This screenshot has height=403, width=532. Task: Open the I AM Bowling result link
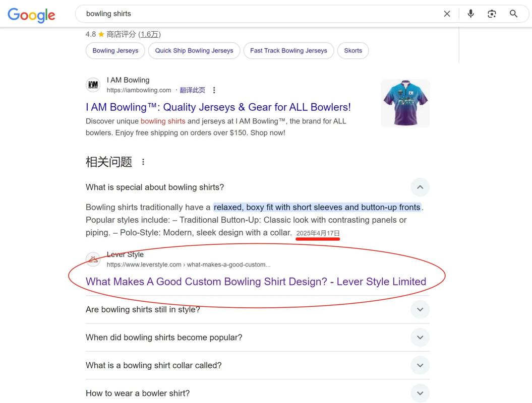click(x=218, y=106)
